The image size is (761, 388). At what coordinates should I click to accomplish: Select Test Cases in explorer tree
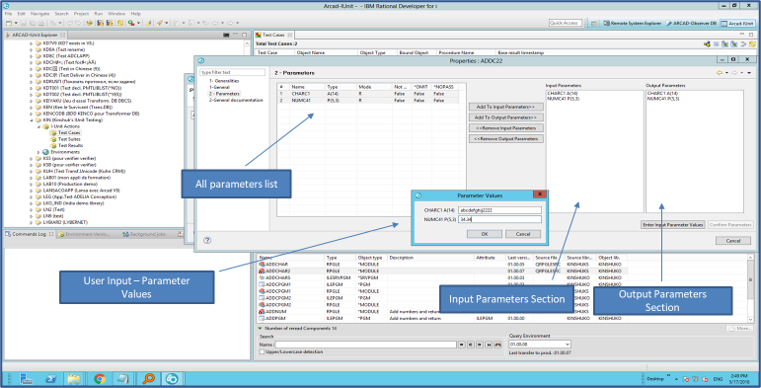(x=69, y=132)
